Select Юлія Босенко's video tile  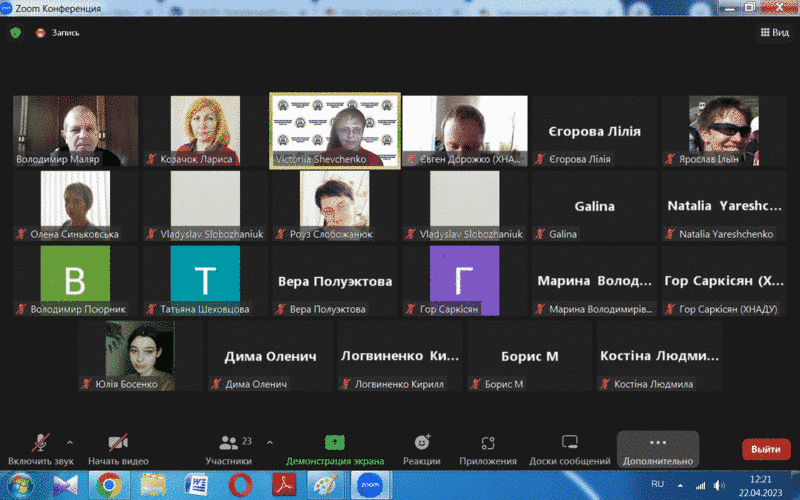coord(140,356)
